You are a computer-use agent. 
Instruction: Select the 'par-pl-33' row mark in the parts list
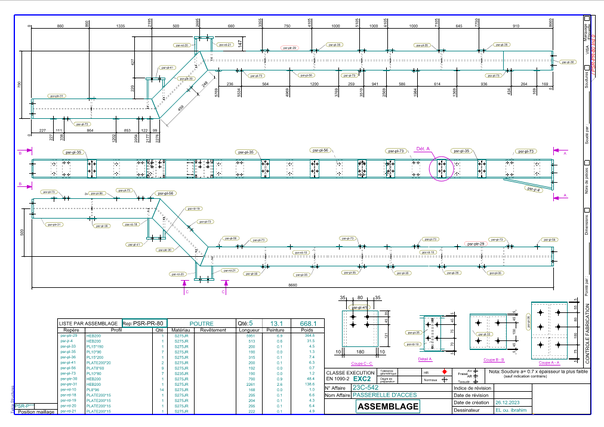tap(68, 347)
